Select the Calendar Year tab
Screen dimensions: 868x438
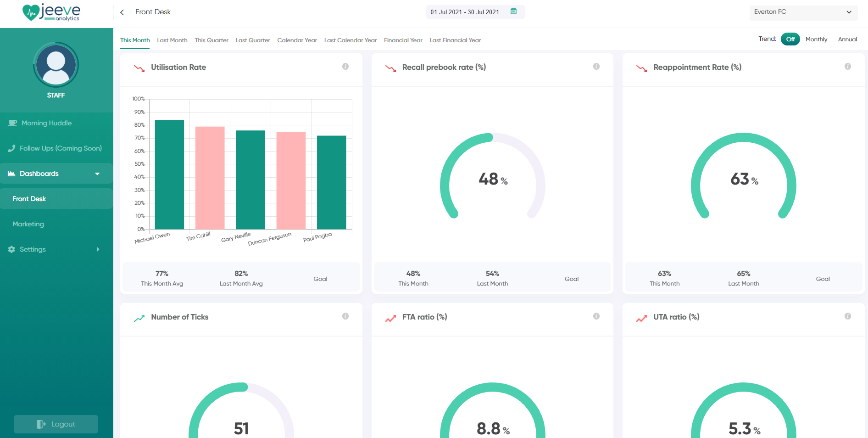tap(297, 40)
